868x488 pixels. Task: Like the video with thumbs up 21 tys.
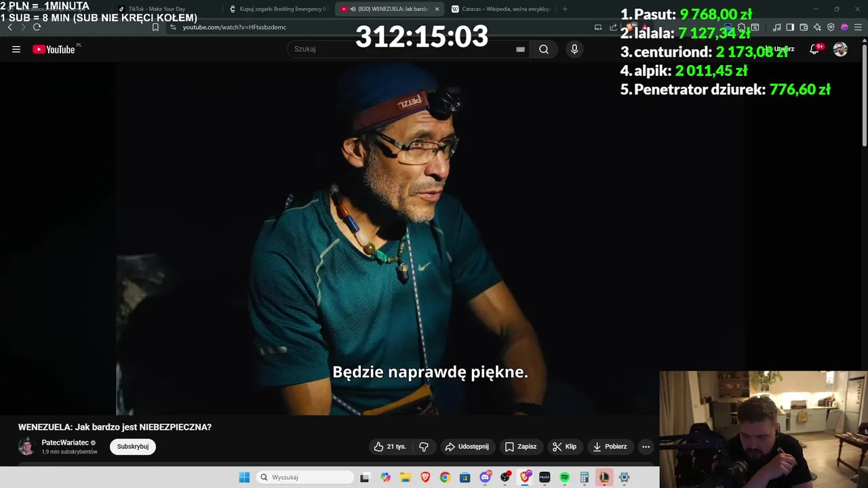[x=390, y=447]
